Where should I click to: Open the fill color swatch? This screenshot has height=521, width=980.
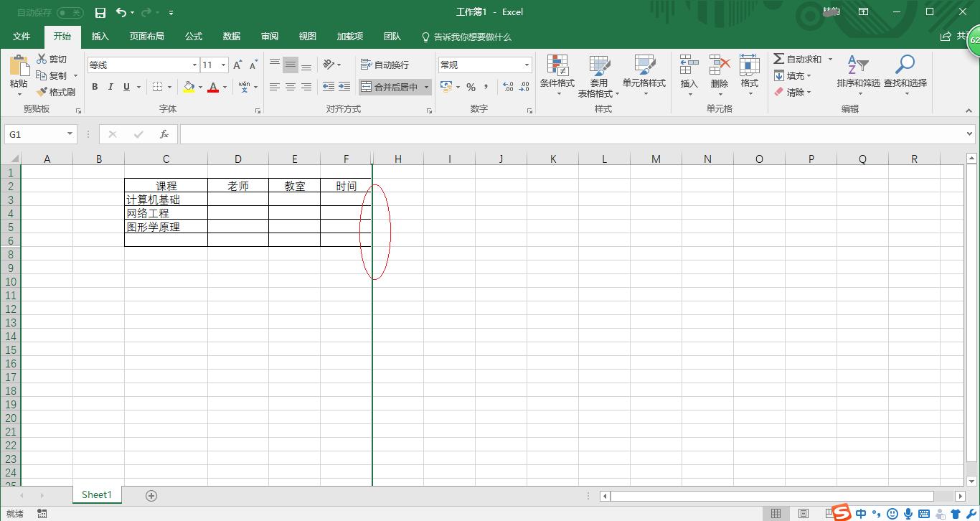(x=189, y=88)
